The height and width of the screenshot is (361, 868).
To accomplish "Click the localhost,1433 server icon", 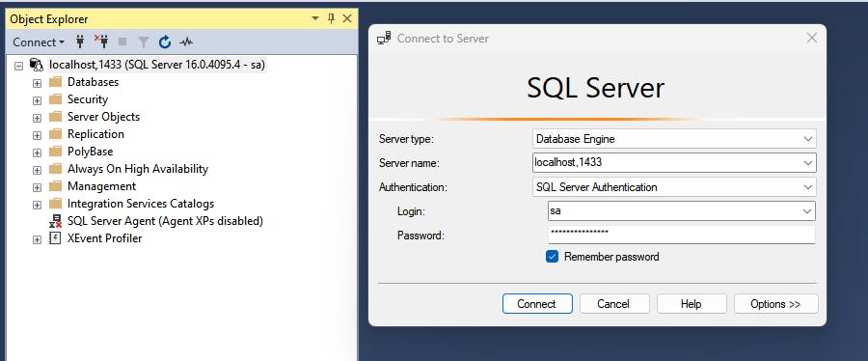I will 37,66.
